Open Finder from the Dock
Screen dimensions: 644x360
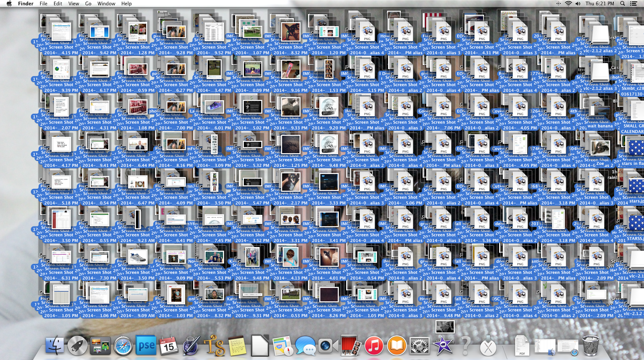[x=55, y=346]
